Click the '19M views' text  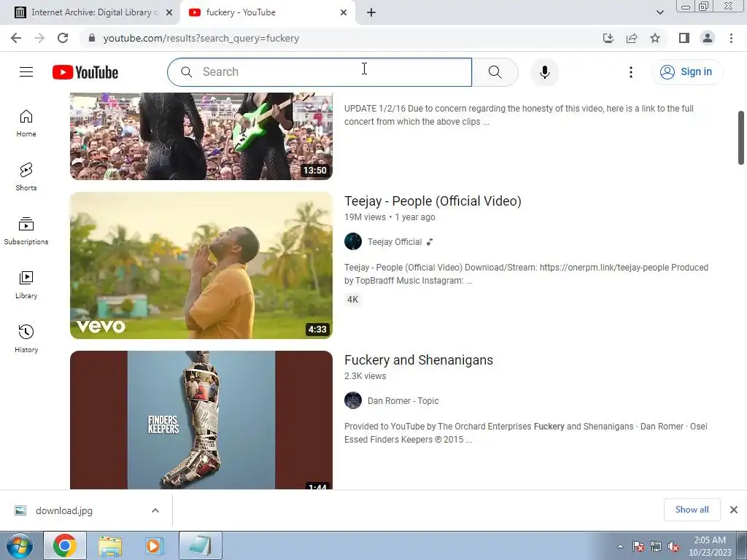[365, 217]
